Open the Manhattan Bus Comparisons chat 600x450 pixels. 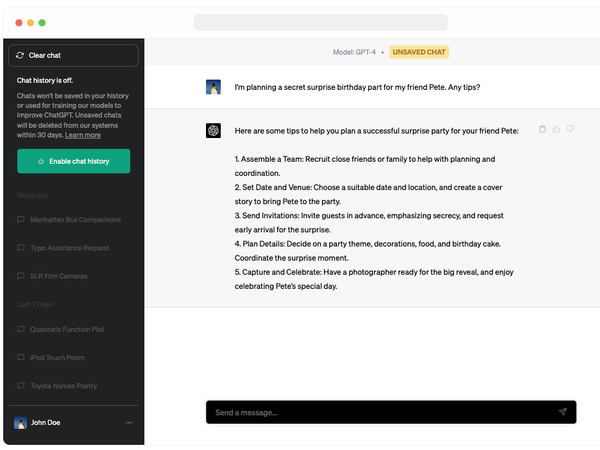[x=75, y=219]
